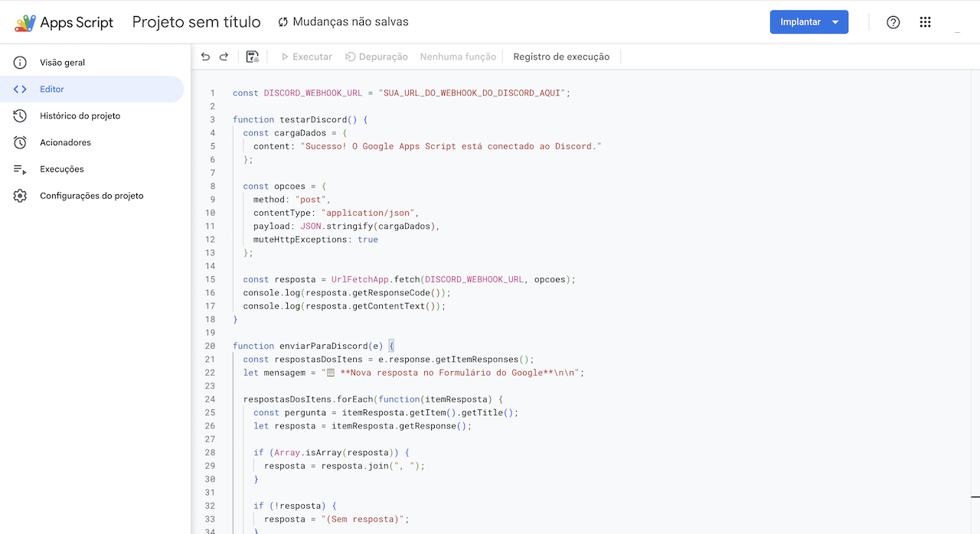
Task: Place cursor in DISCORD_WEBHOOK_URL line
Action: [x=402, y=93]
